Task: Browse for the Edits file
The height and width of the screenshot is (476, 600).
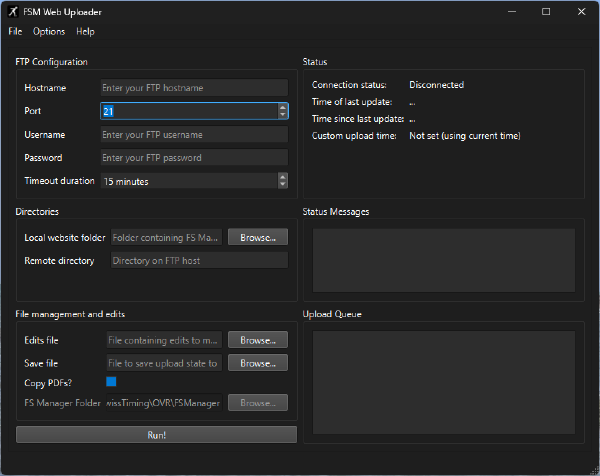Action: pyautogui.click(x=257, y=340)
